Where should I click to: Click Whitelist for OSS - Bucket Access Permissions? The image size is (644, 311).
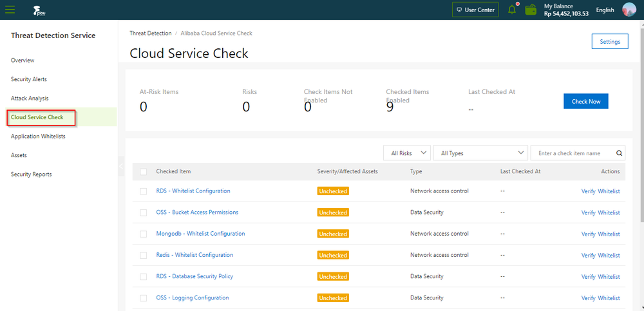[x=609, y=213]
